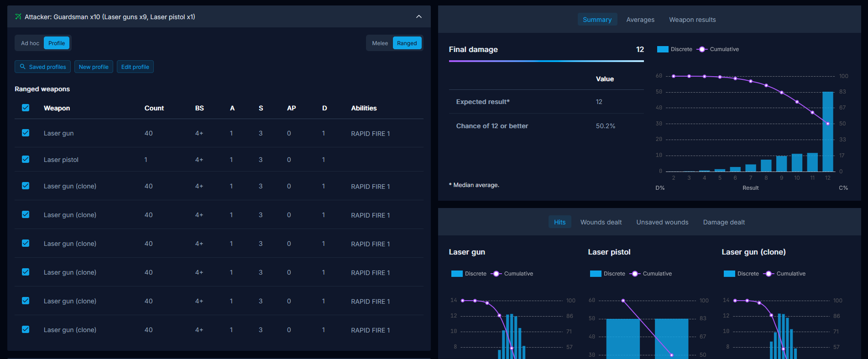This screenshot has height=359, width=868.
Task: Click the AP column header
Action: (x=291, y=108)
